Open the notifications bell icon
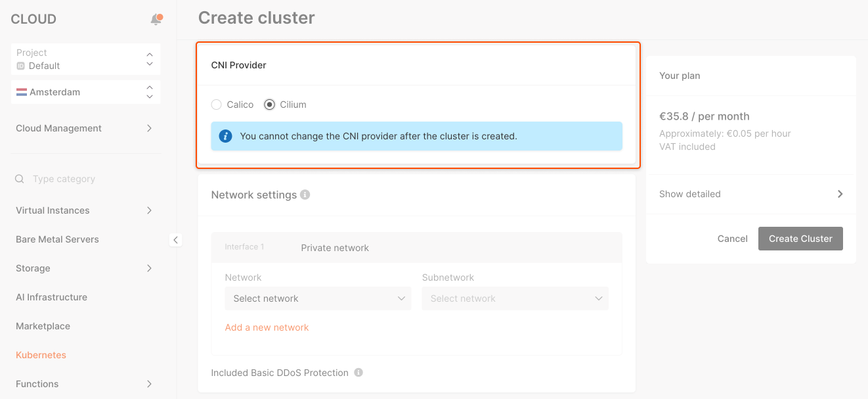 (x=156, y=19)
